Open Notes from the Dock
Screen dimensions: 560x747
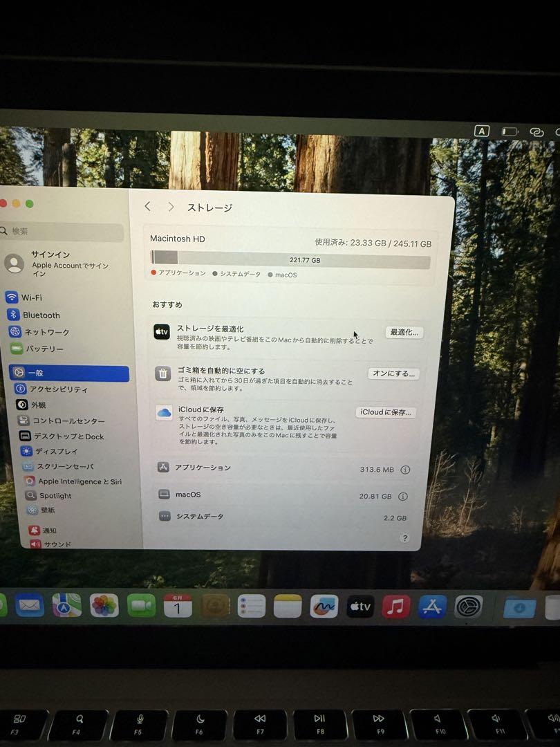point(288,607)
